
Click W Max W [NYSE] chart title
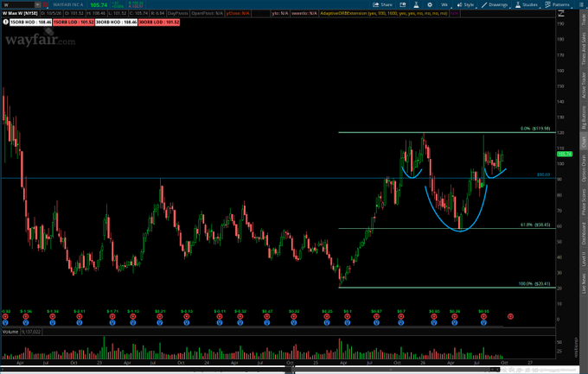[x=20, y=14]
